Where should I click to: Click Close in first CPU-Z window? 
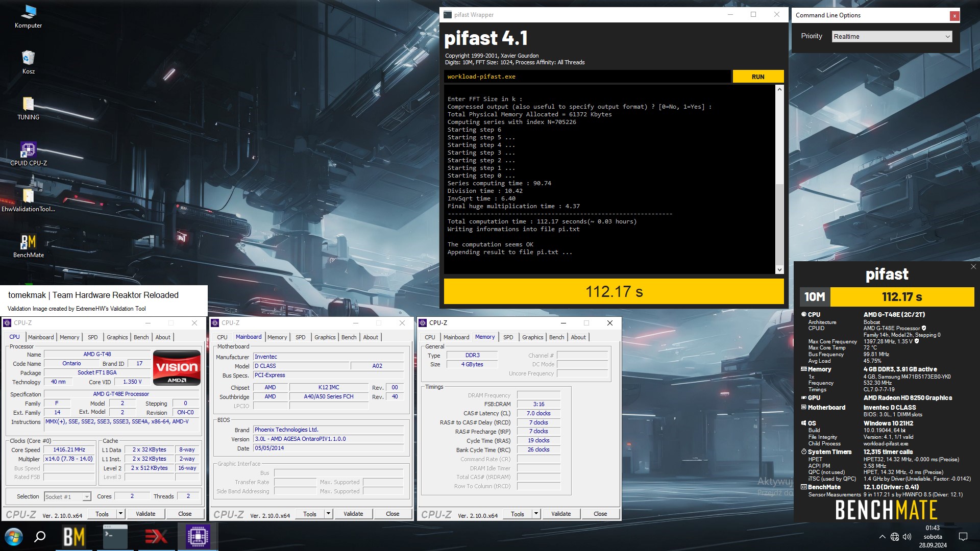point(185,514)
